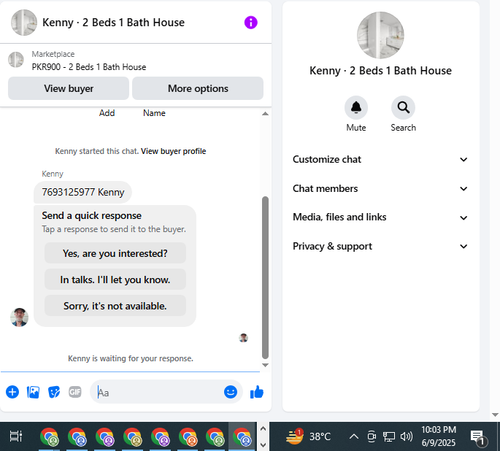Search in conversation with magnifier icon
Image resolution: width=500 pixels, height=451 pixels.
[403, 108]
